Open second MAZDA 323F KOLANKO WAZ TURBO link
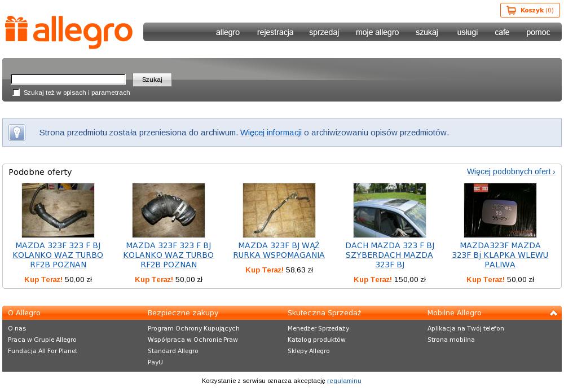564x392 pixels. point(168,255)
